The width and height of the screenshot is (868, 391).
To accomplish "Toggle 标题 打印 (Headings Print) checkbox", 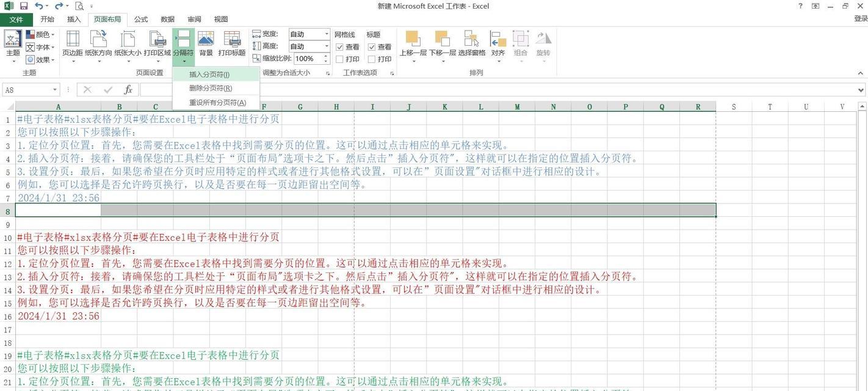I will click(x=371, y=59).
